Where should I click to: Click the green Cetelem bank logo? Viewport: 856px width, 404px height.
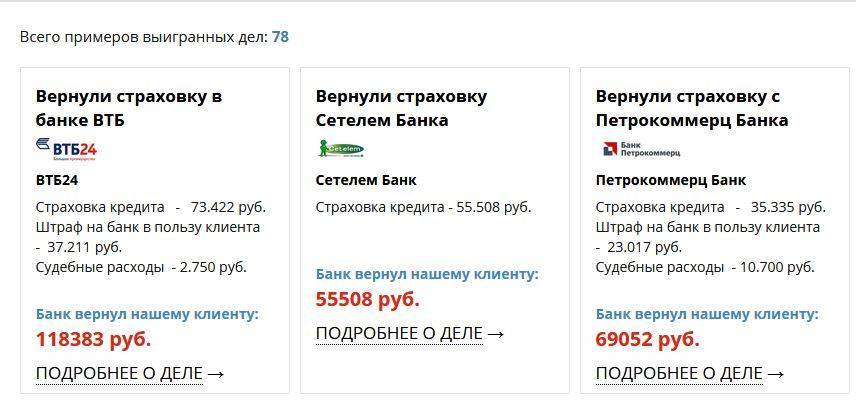340,150
